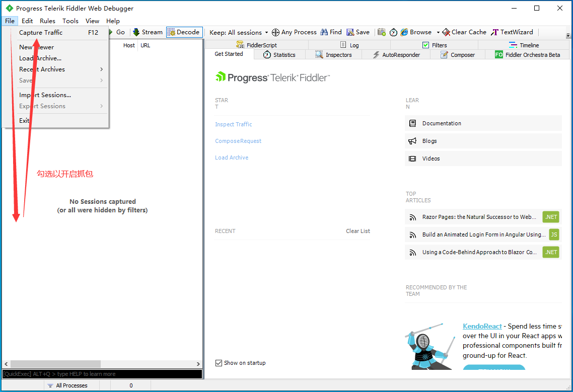Open the TextWizard tool

point(512,32)
